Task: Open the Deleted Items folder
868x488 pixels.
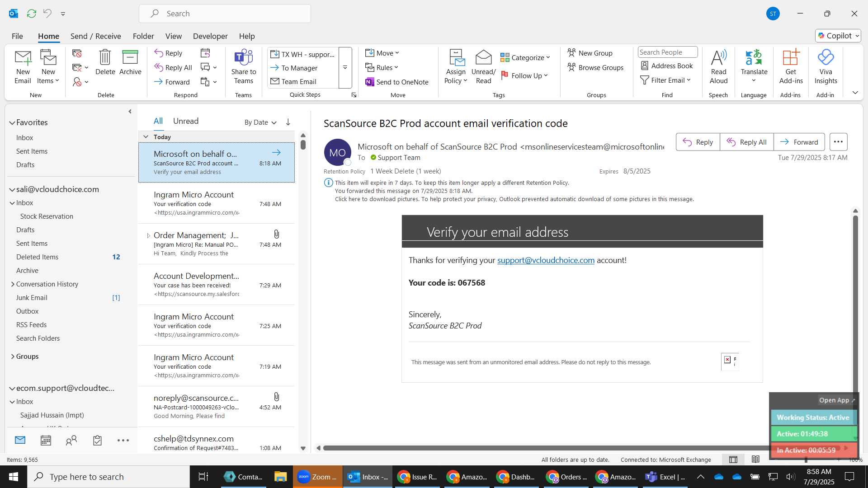Action: tap(37, 257)
